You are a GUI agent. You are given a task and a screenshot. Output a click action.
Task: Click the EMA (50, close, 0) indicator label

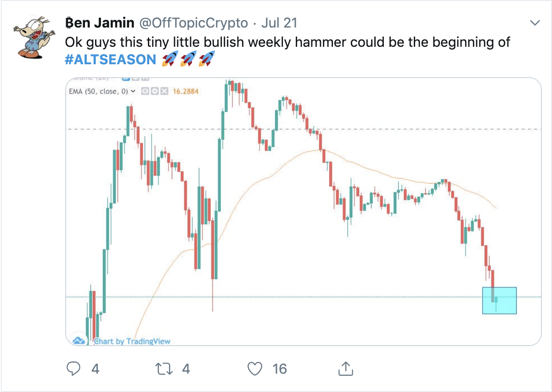[99, 91]
